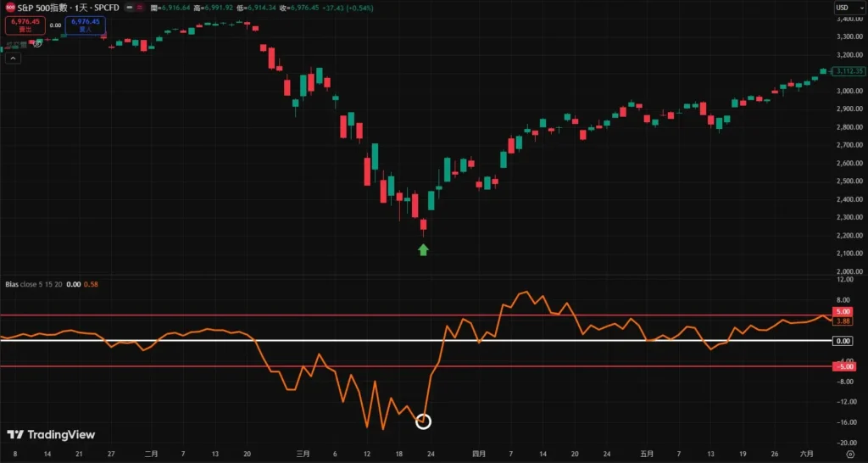Click the green up arrow marker below candles
The width and height of the screenshot is (868, 463).
click(424, 249)
